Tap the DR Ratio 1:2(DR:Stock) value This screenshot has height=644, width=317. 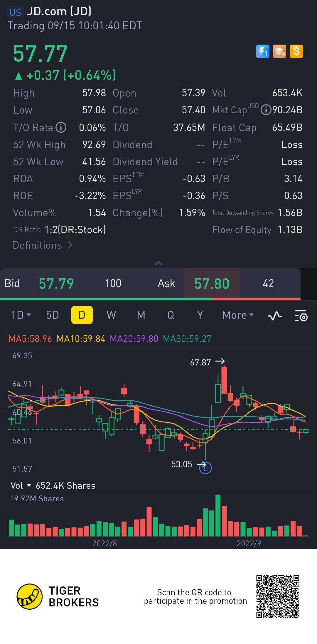(75, 230)
